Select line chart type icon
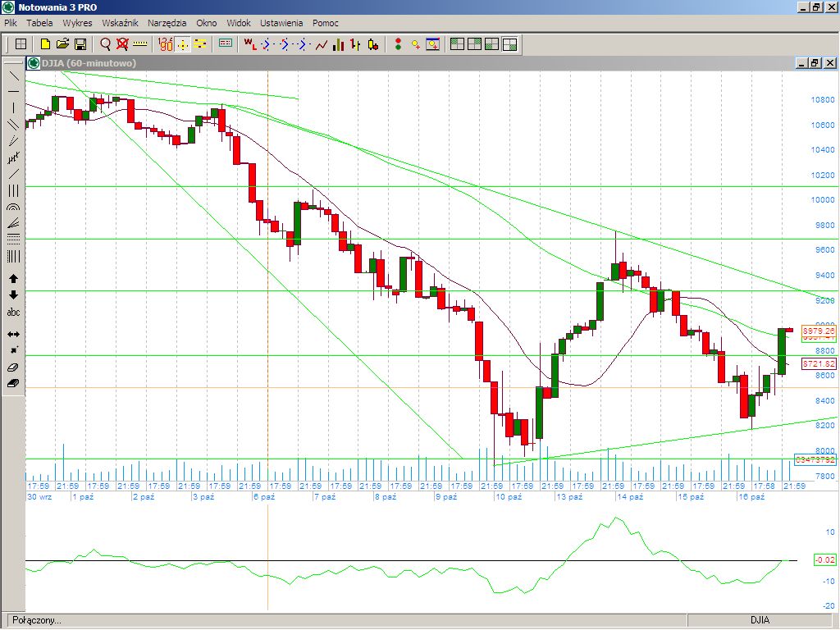Viewport: 840px width, 630px height. 321,44
